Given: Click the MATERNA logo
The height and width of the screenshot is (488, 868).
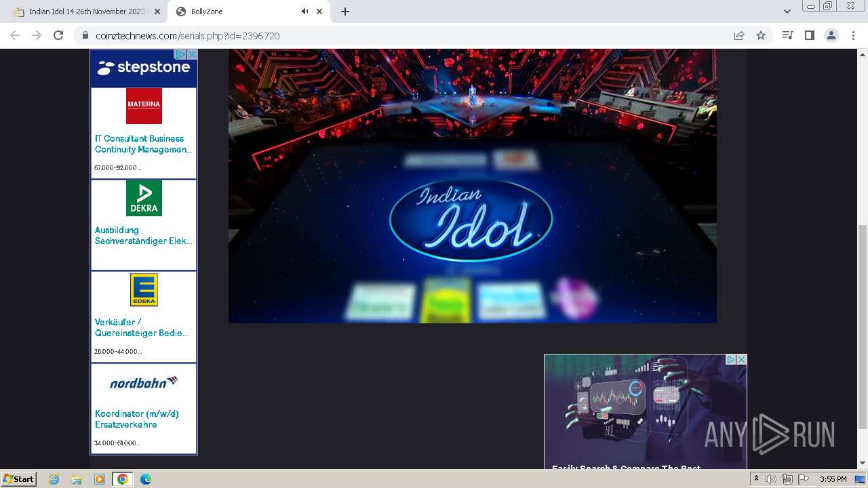Looking at the screenshot, I should click(144, 106).
